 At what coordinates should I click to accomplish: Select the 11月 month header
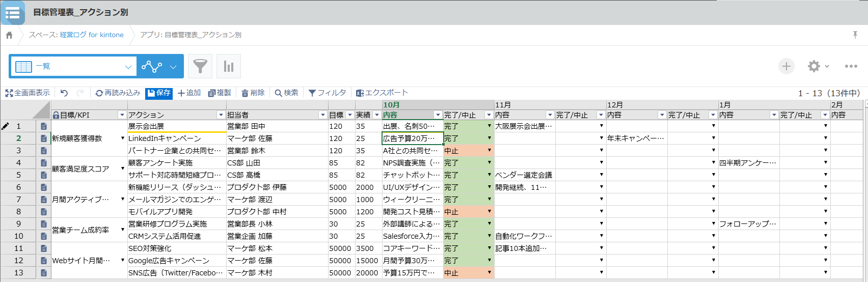click(x=550, y=105)
